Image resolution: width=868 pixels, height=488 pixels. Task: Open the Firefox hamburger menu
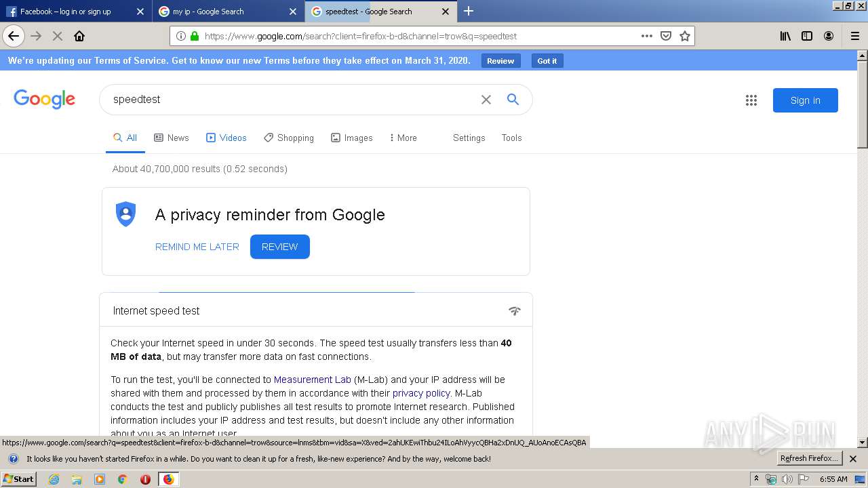click(855, 36)
